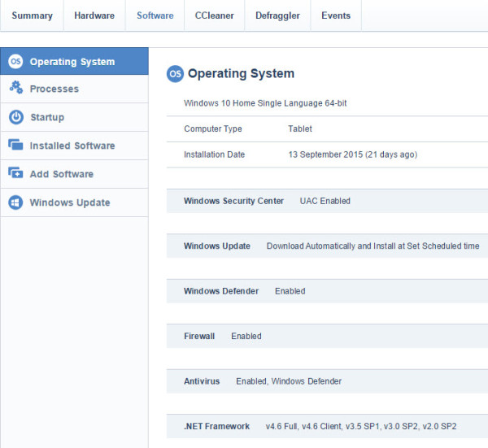Click the 'UAC Enabled' value

point(325,201)
